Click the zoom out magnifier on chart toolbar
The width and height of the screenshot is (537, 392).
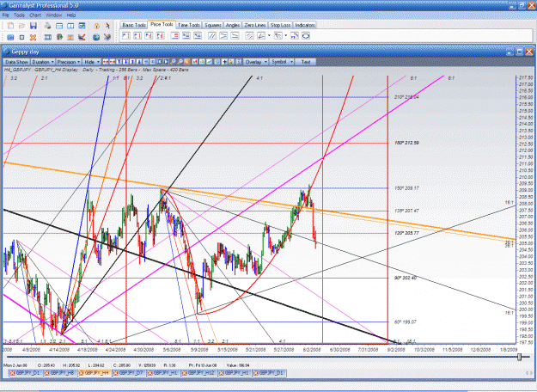click(x=180, y=62)
